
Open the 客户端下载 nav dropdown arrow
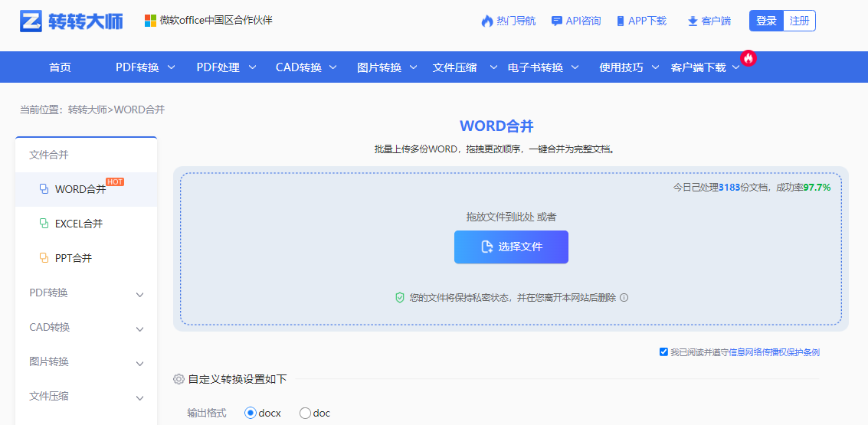click(735, 67)
